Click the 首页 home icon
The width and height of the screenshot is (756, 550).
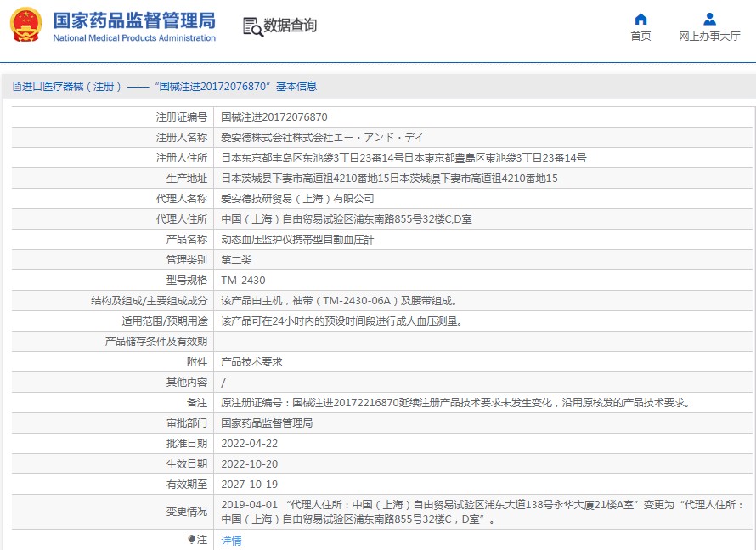[640, 19]
